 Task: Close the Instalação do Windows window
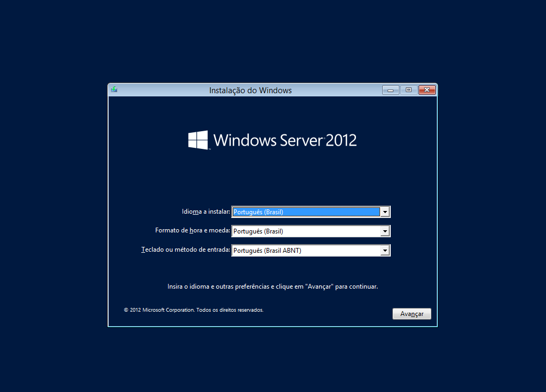click(427, 91)
